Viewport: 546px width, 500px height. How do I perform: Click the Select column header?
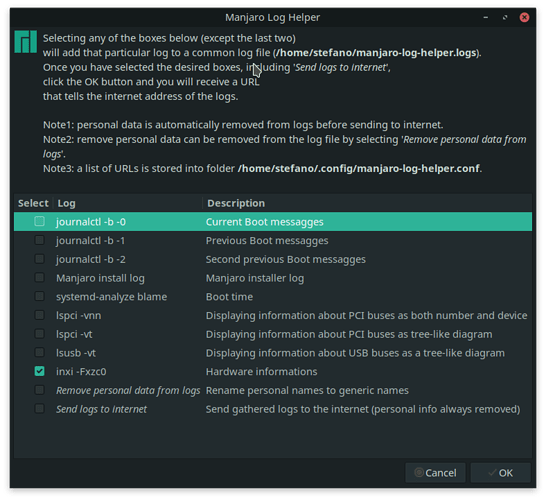point(33,203)
